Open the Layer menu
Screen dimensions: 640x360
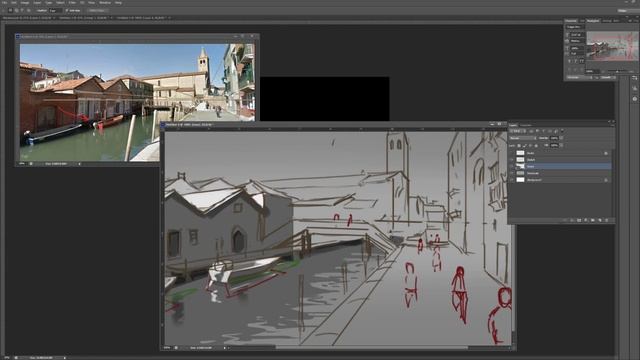[37, 3]
